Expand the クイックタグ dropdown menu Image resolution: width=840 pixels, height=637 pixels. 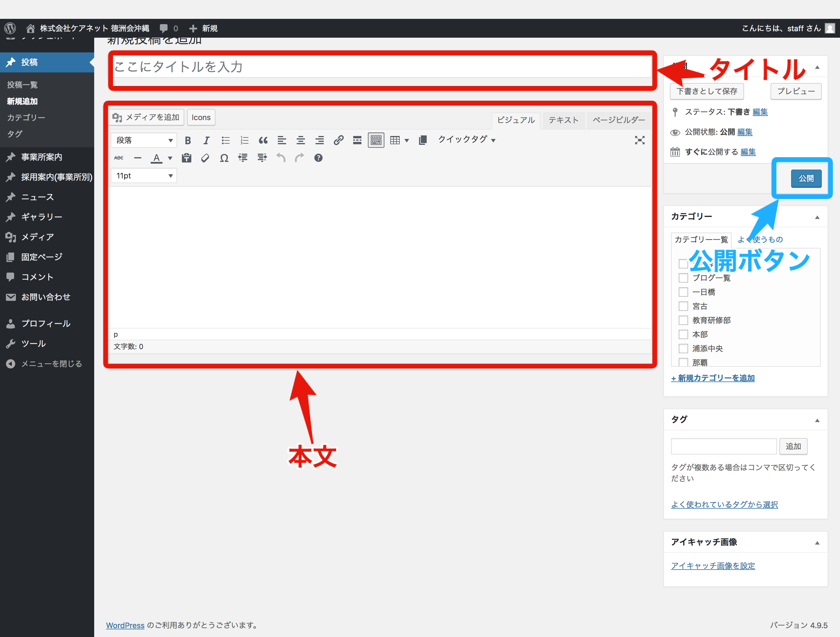coord(466,140)
